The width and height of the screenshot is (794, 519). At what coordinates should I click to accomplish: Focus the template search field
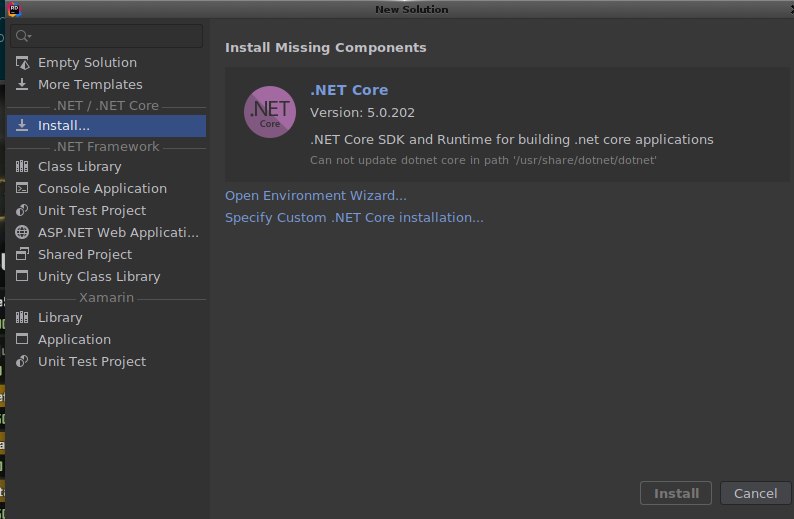107,36
